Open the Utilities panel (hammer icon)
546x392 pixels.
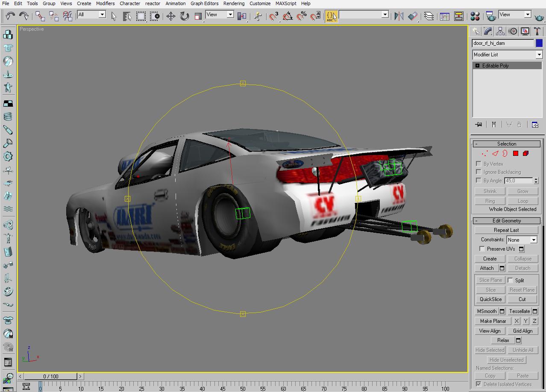click(537, 31)
